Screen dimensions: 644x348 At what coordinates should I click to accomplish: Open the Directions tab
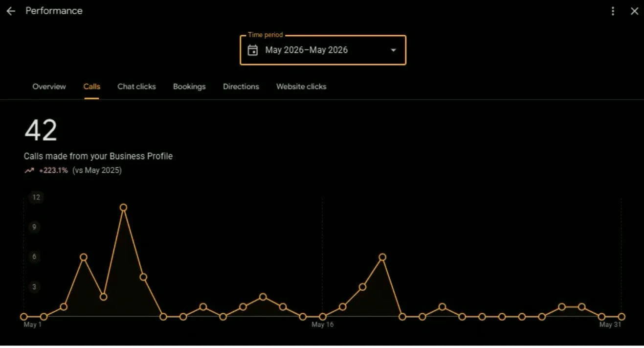click(x=241, y=87)
